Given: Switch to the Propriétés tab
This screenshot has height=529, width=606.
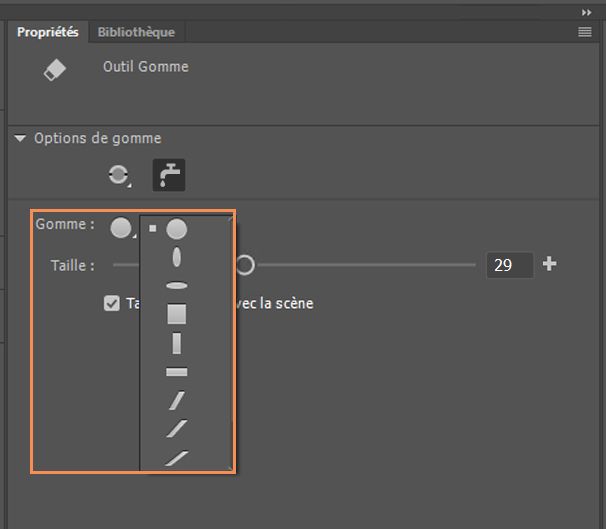Looking at the screenshot, I should coord(47,32).
